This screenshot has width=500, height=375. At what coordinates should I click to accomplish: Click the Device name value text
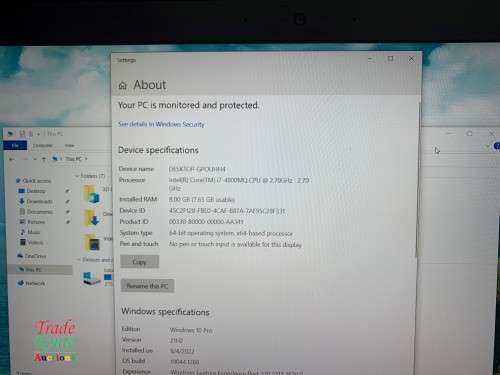point(197,169)
